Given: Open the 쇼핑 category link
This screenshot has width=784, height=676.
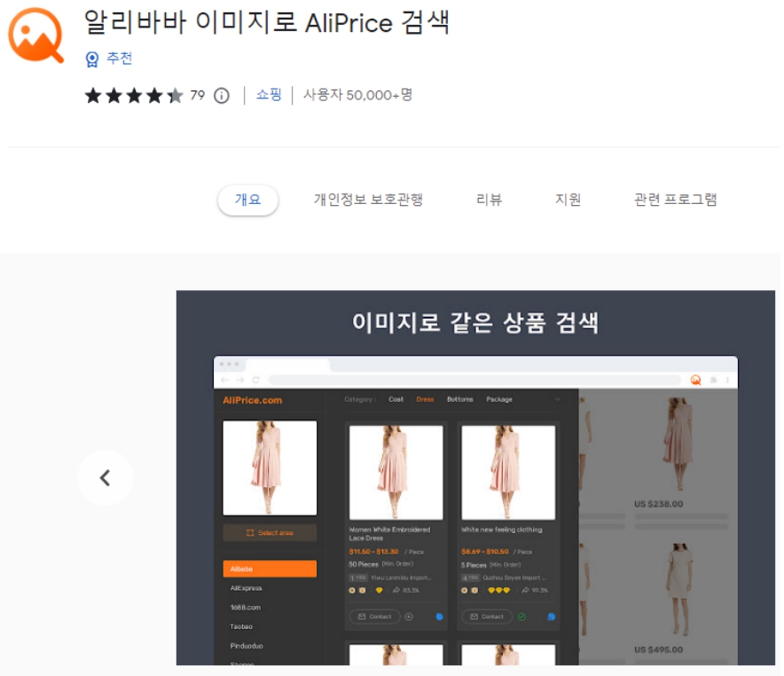Looking at the screenshot, I should 269,95.
